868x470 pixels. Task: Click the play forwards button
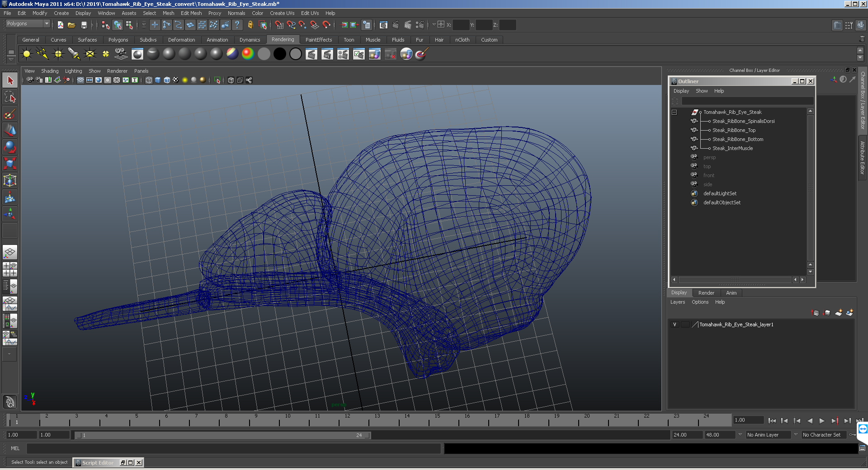(x=822, y=421)
